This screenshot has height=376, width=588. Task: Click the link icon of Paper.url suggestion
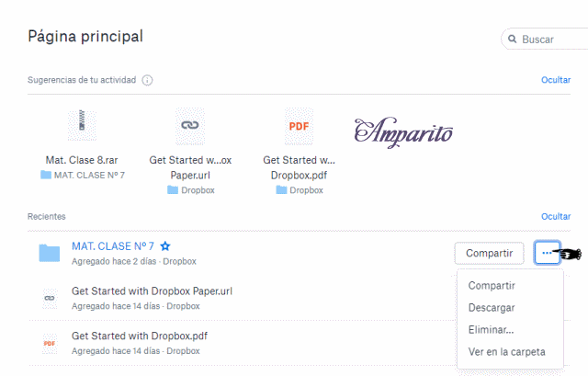(190, 125)
